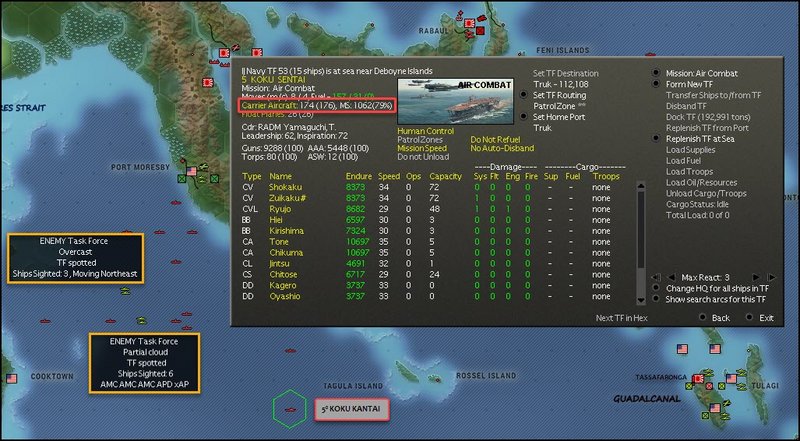Image resolution: width=800 pixels, height=441 pixels.
Task: Open destroyer Kagero details
Action: click(x=283, y=285)
